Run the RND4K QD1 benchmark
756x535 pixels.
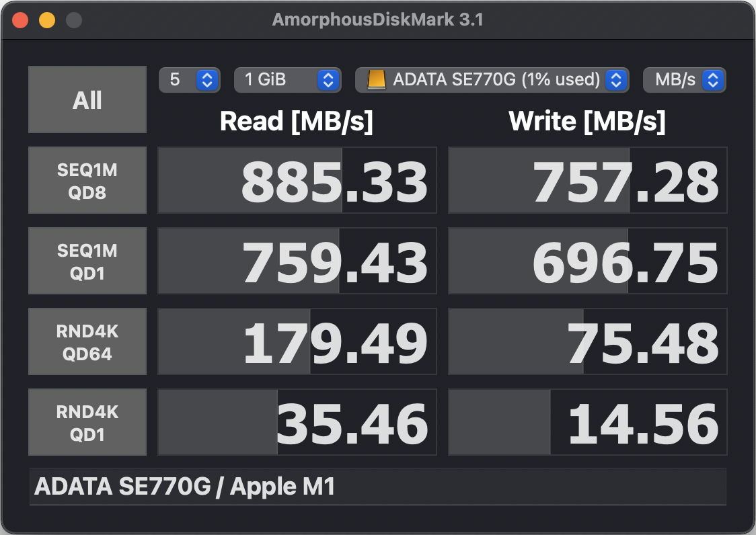point(87,423)
